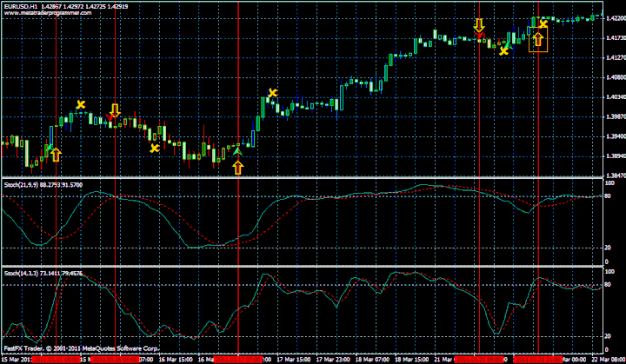Click the 1.4034 price scale label
This screenshot has height=364, width=626.
[x=616, y=97]
